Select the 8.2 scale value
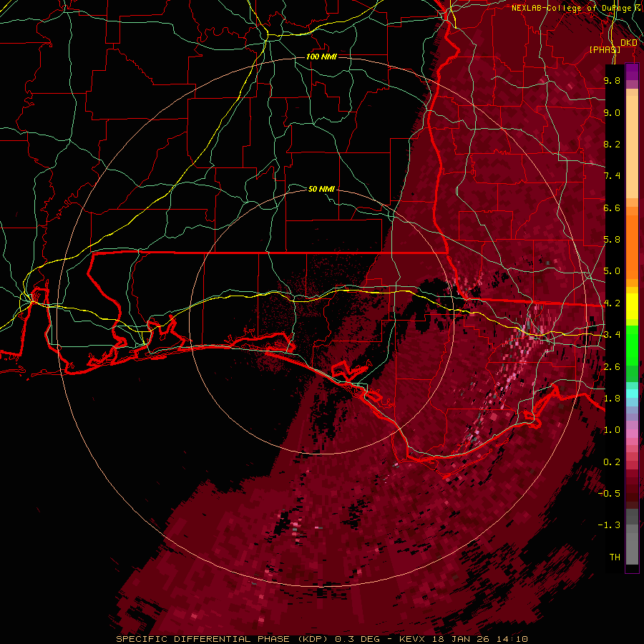644x644 pixels. (612, 144)
